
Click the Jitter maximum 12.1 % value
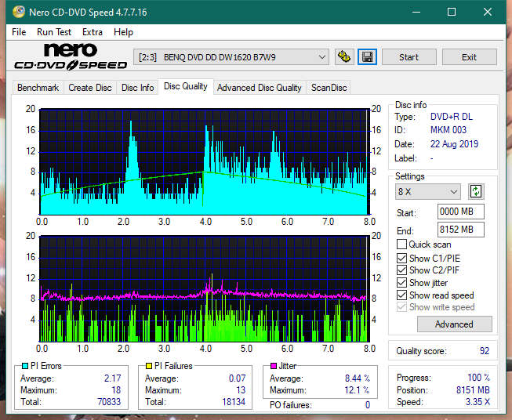(358, 389)
